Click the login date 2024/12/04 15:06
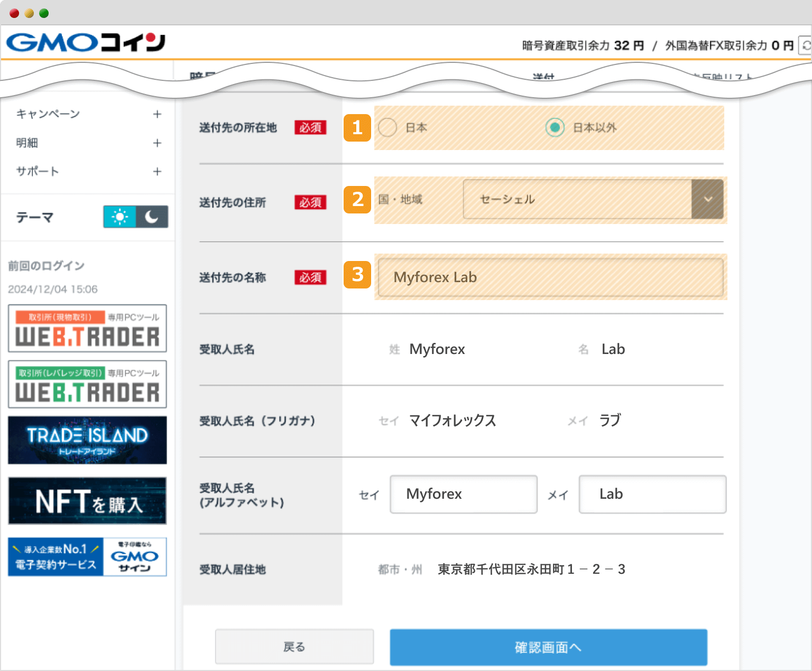812x671 pixels. (x=53, y=289)
